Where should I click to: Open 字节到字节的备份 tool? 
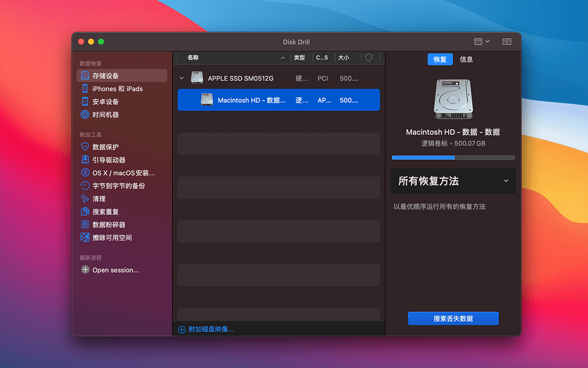click(x=122, y=185)
